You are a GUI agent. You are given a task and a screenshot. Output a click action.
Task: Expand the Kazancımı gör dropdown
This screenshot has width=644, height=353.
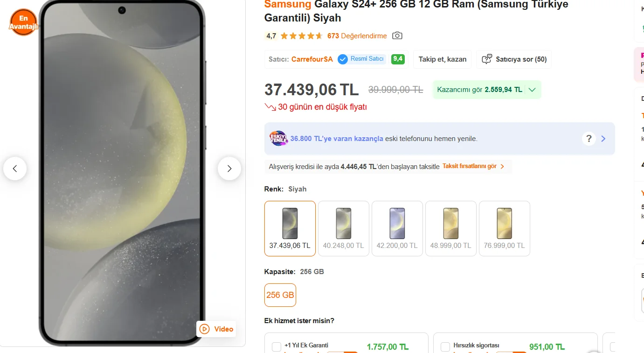click(x=533, y=90)
